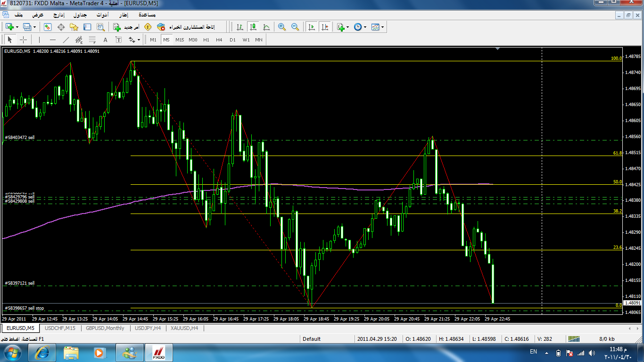
Task: Switch to Bar Chart display
Action: [x=240, y=27]
